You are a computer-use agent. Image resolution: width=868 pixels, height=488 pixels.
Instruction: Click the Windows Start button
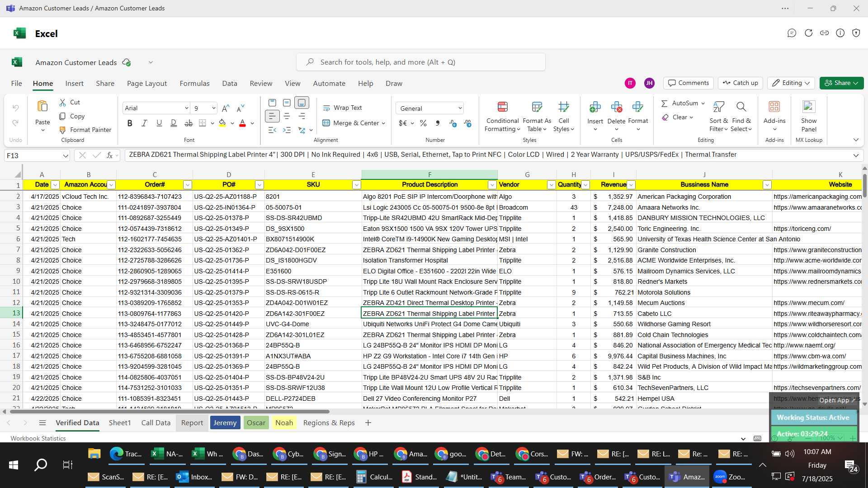coord(14,465)
